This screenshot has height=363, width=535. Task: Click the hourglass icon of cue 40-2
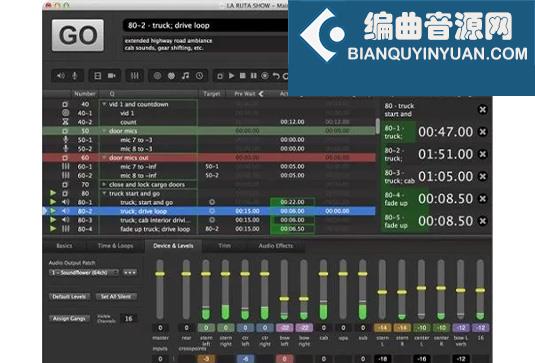66,122
